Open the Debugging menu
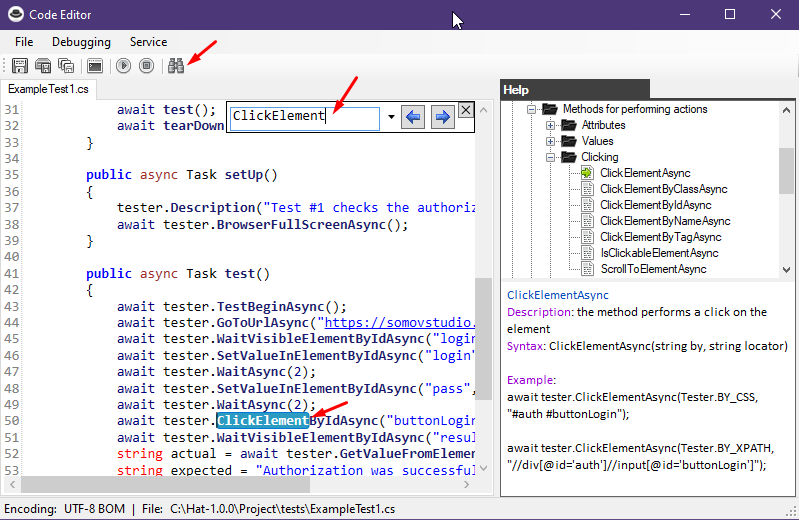 (81, 42)
